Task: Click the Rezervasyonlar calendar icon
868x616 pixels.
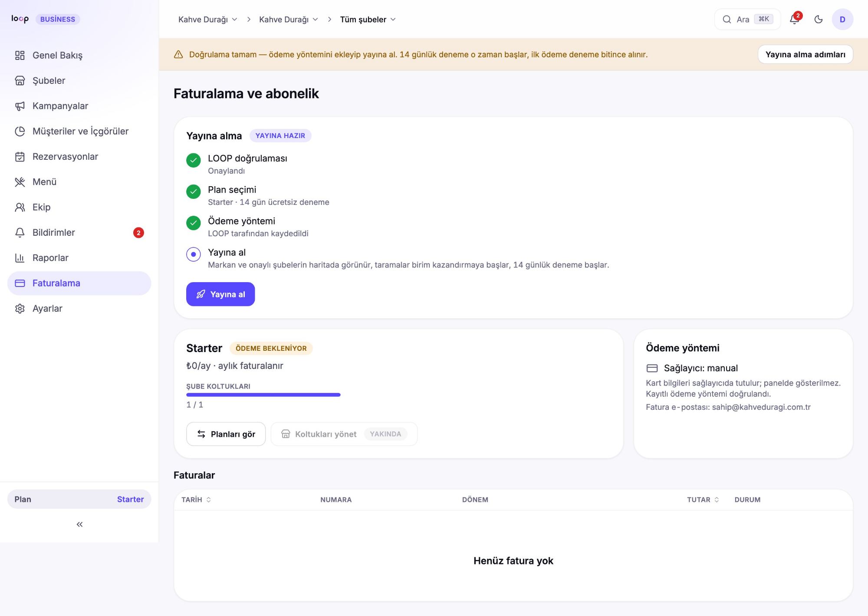Action: click(x=20, y=157)
